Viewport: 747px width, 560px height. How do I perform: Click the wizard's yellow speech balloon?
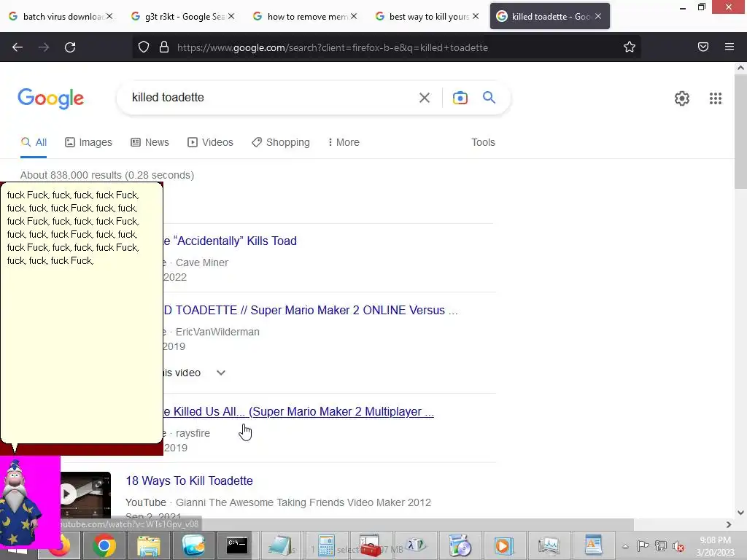click(82, 312)
